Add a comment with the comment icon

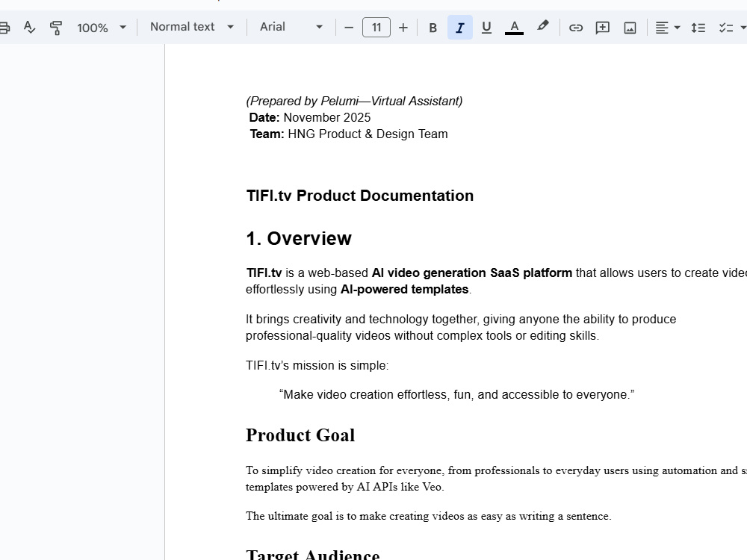(x=603, y=28)
